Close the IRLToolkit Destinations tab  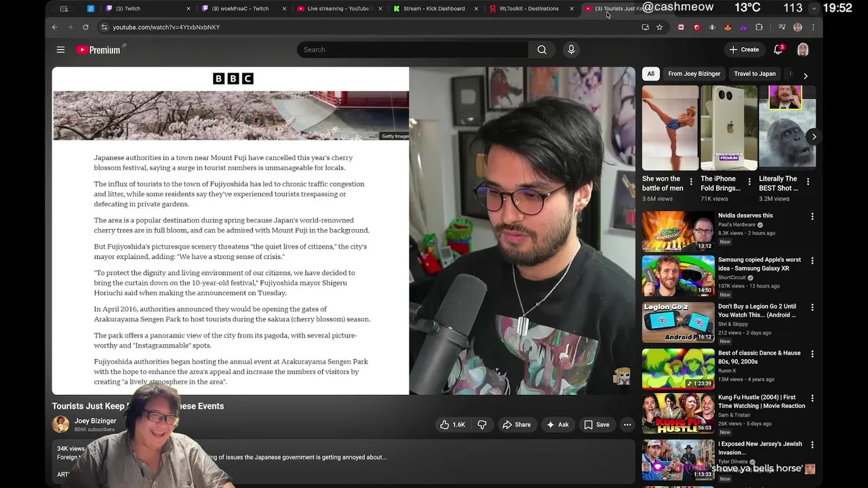coord(572,9)
